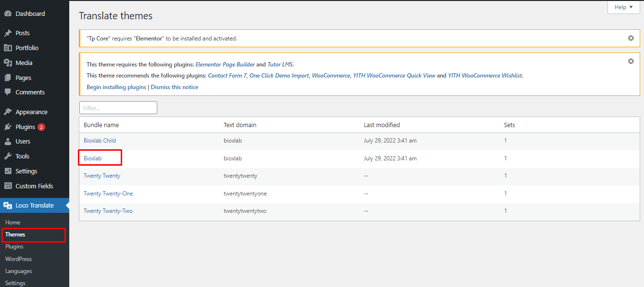The width and height of the screenshot is (644, 287).
Task: Open the Themes submenu item
Action: tap(15, 235)
